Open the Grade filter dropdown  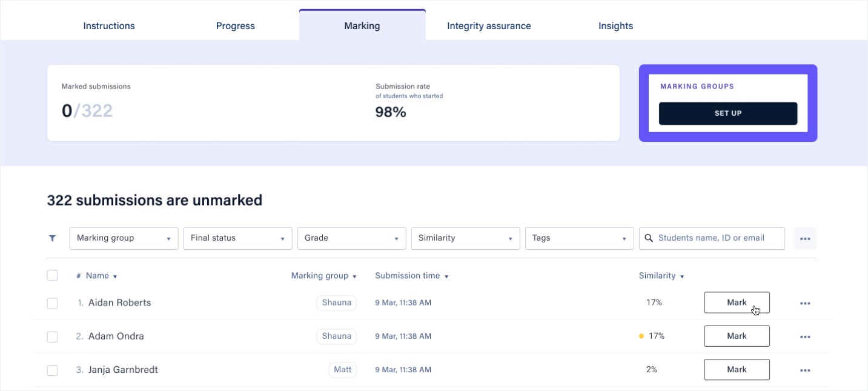pyautogui.click(x=351, y=238)
